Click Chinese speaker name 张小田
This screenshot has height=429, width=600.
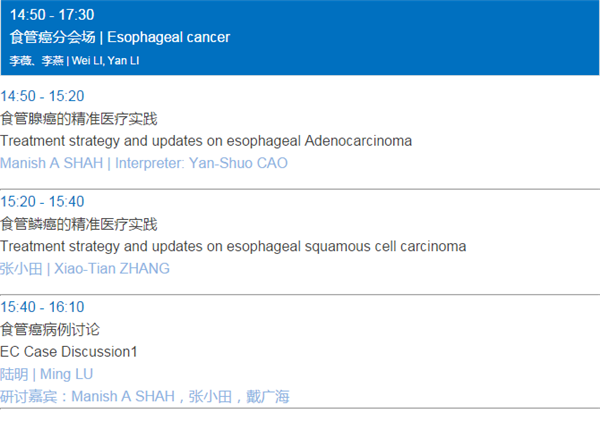point(21,269)
